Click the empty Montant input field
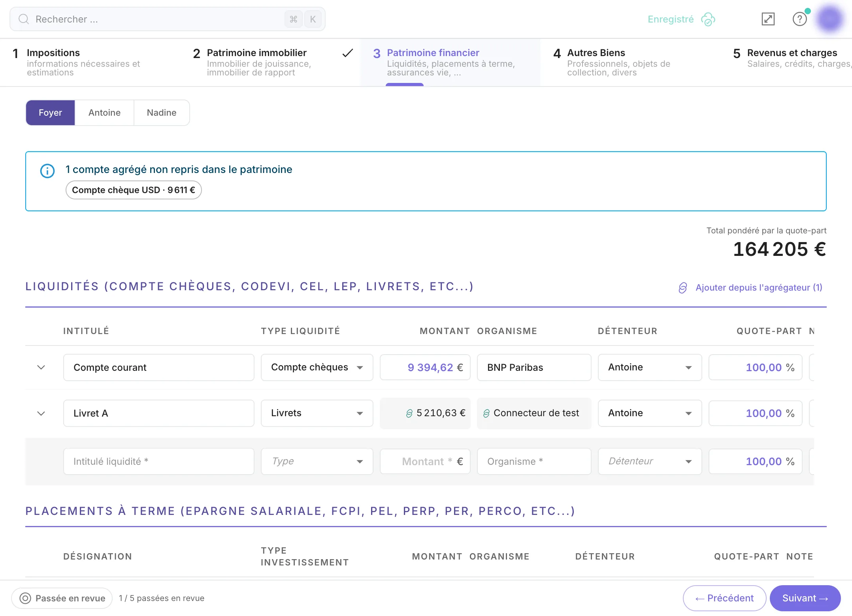 click(425, 461)
